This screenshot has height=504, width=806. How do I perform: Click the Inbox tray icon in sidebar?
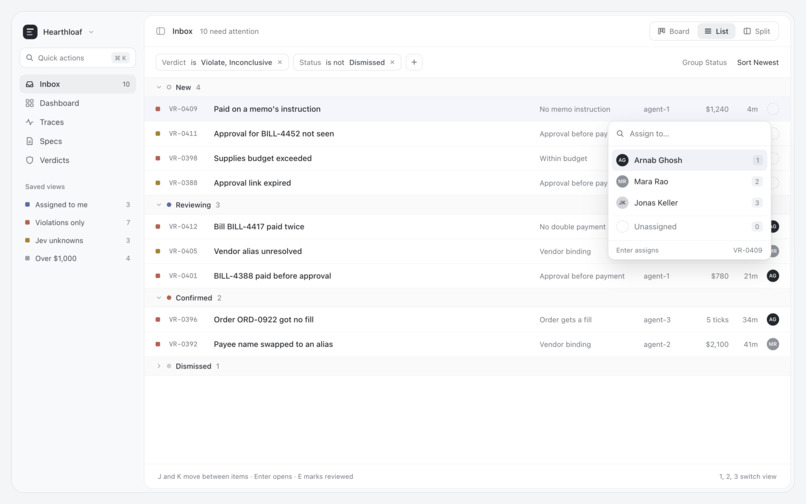click(x=30, y=84)
